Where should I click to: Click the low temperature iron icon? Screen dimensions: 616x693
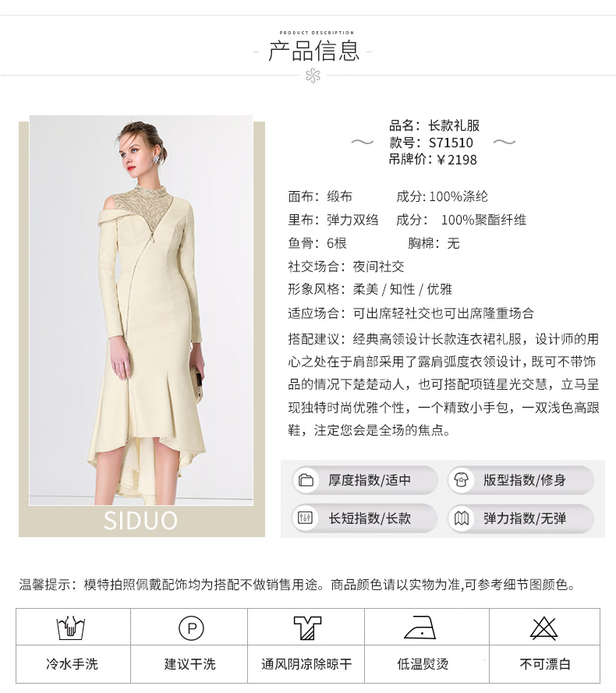pyautogui.click(x=420, y=628)
